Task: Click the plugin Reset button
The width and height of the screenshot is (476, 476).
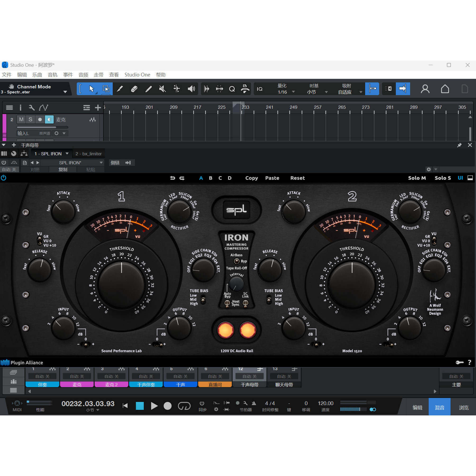Action: (x=297, y=178)
